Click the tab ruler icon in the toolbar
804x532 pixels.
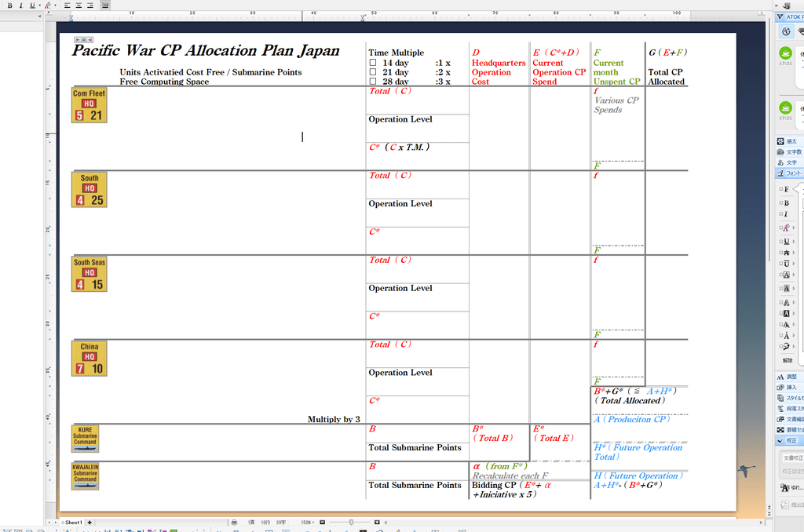(104, 5)
